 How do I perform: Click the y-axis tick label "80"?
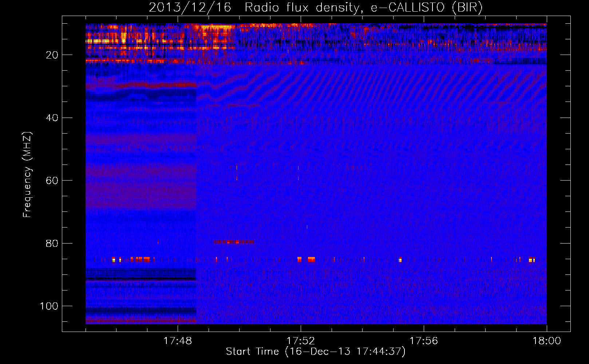pyautogui.click(x=52, y=244)
